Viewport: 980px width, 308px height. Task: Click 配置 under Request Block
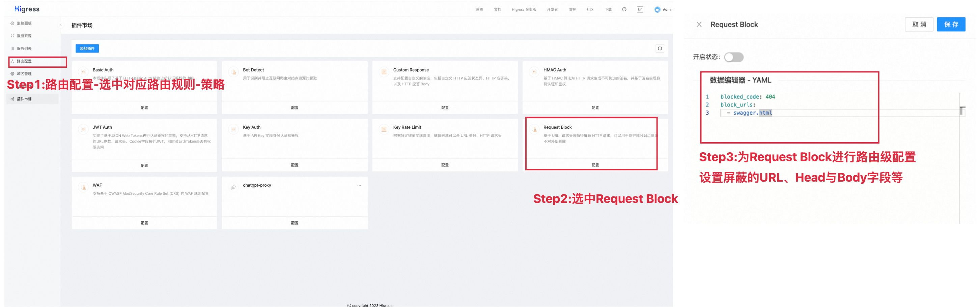[595, 165]
